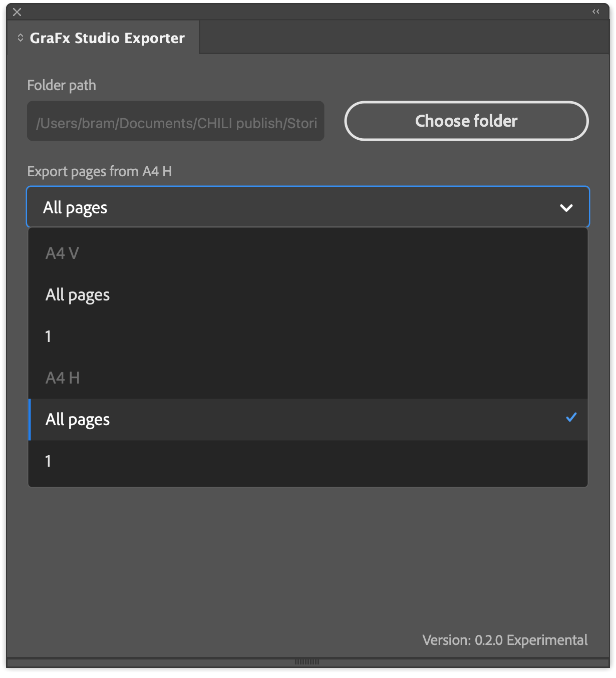616x678 pixels.
Task: Click the A4 V group header
Action: pyautogui.click(x=62, y=253)
